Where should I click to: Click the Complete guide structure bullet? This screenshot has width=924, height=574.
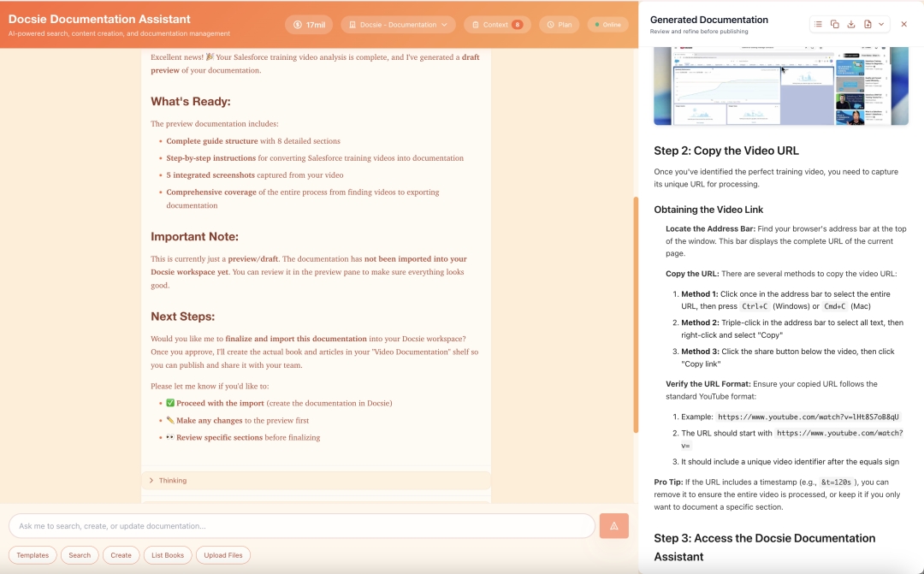(x=253, y=141)
